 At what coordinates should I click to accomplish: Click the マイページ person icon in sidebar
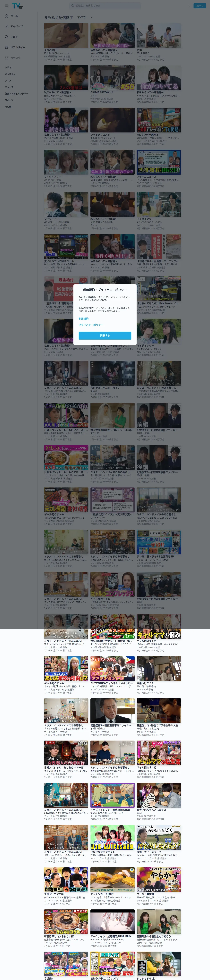pos(7,26)
